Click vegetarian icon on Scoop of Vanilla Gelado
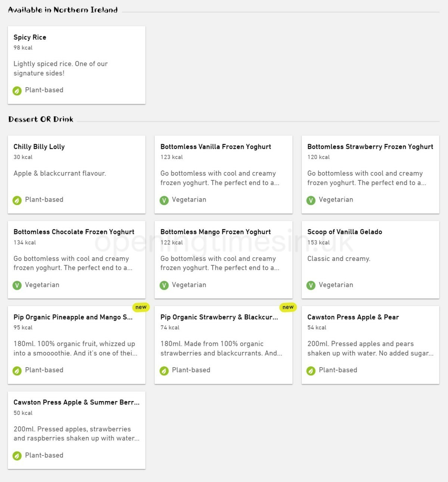This screenshot has width=448, height=482. [311, 285]
